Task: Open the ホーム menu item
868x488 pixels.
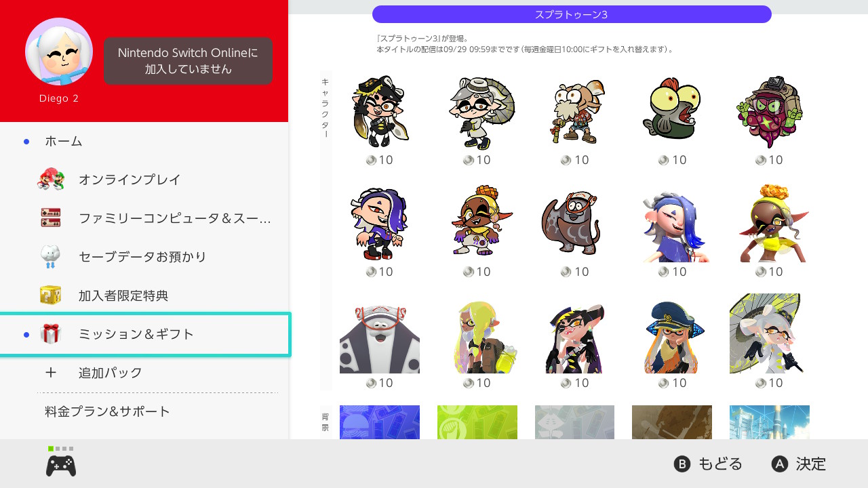Action: point(144,141)
